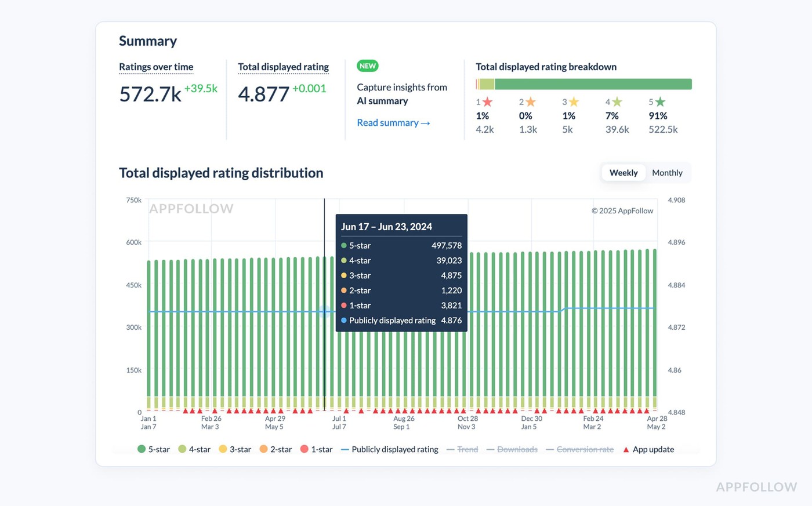Viewport: 812px width, 506px height.
Task: Toggle 5-star series in chart legend
Action: [x=154, y=449]
